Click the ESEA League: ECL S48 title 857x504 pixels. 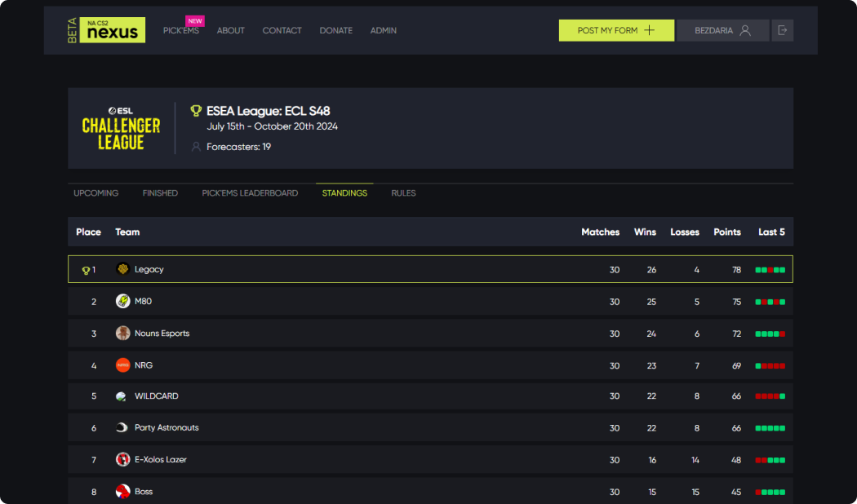(x=269, y=112)
